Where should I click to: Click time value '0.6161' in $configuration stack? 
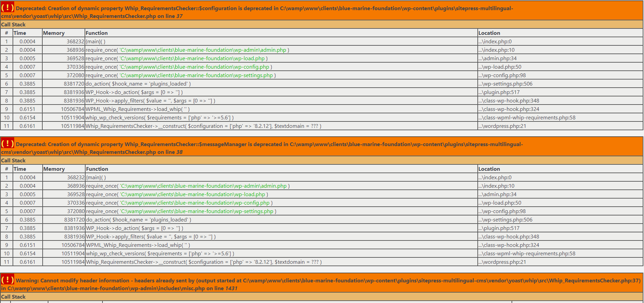(x=27, y=126)
